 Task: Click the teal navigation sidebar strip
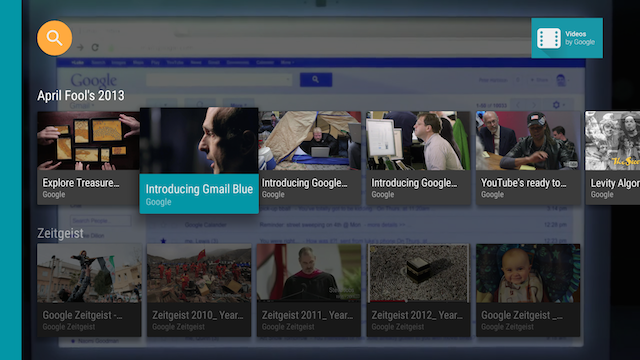[x=11, y=180]
